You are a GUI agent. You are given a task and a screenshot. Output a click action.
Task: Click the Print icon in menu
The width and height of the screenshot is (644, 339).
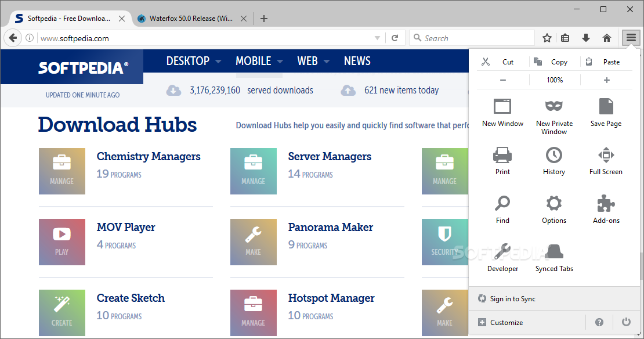click(x=502, y=155)
